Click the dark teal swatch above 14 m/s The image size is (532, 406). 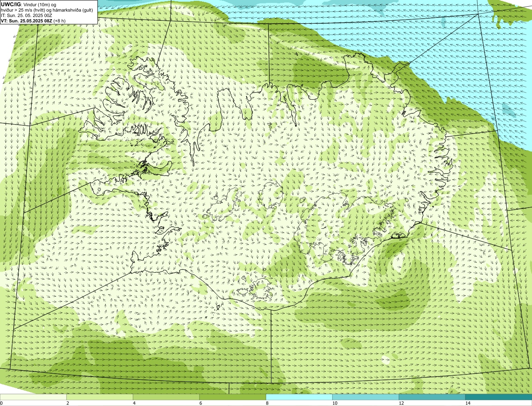click(x=499, y=397)
